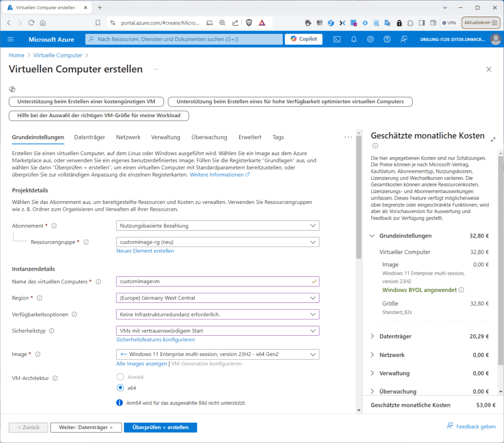Click the Azure resource search box
This screenshot has width=504, height=443.
(184, 39)
